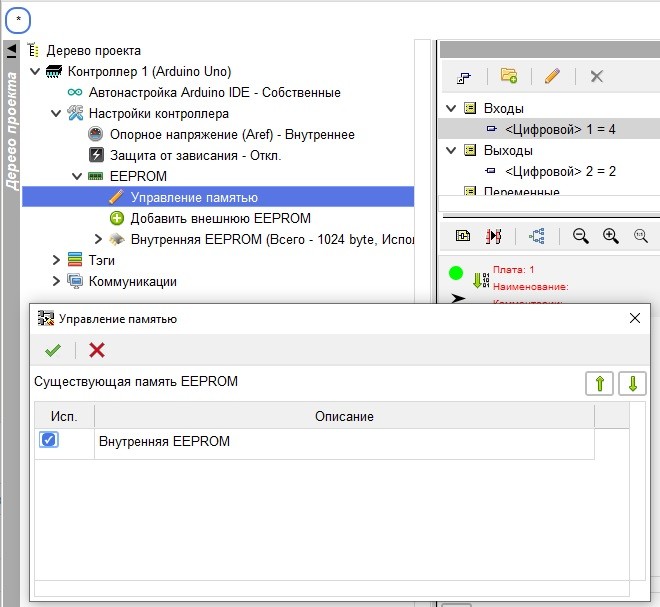
Task: Zoom in with the plus magnifier
Action: tap(610, 236)
